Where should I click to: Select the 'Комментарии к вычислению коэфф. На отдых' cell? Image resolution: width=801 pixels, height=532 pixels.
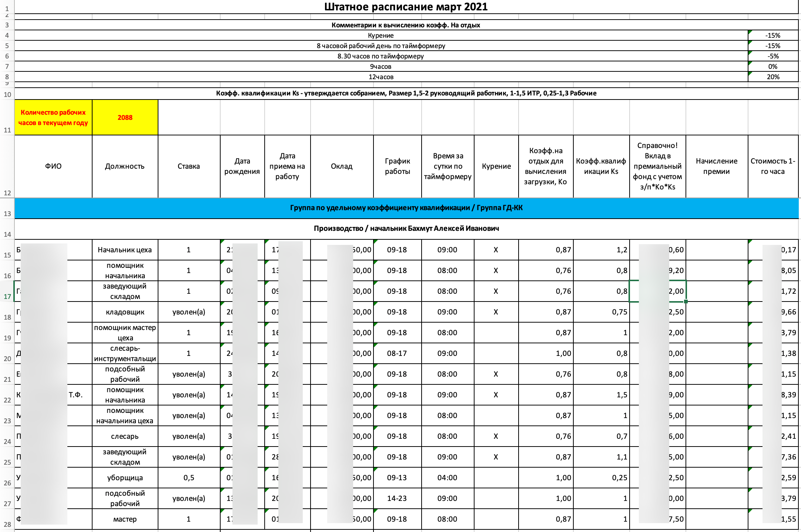coord(406,25)
